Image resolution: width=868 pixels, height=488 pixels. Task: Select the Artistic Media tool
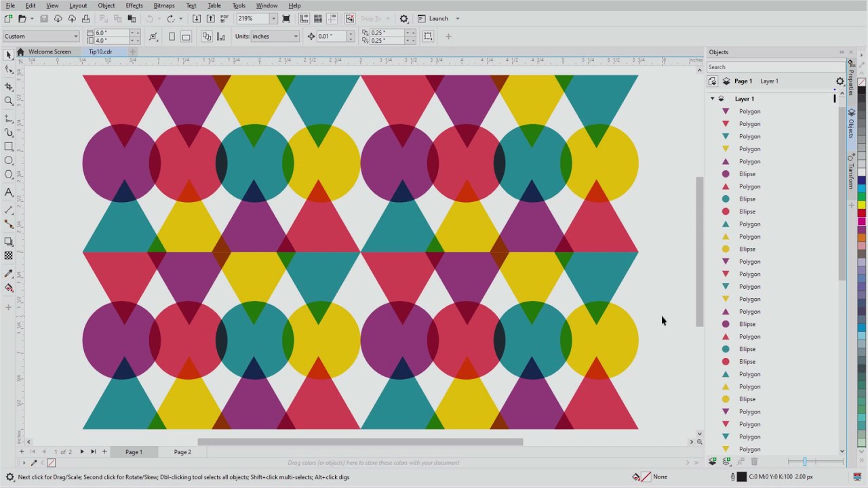9,132
